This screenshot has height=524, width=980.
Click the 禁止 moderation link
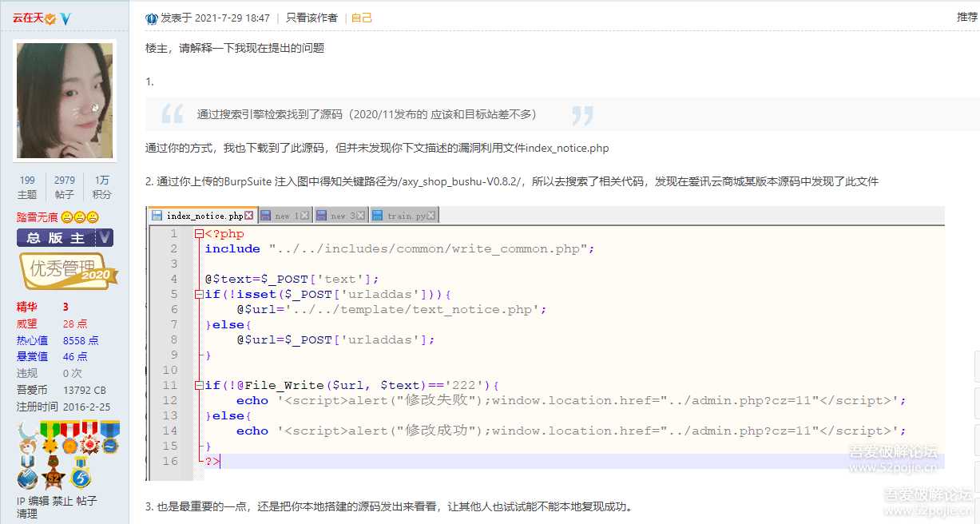(63, 501)
